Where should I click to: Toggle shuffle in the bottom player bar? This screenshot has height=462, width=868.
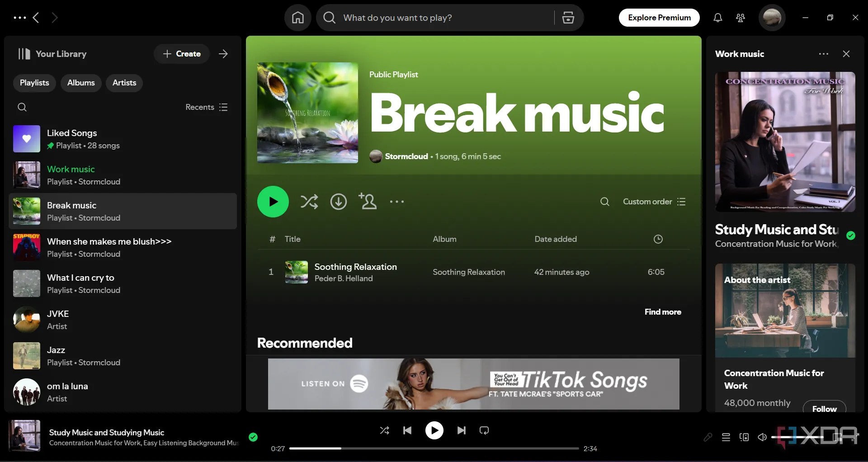384,430
